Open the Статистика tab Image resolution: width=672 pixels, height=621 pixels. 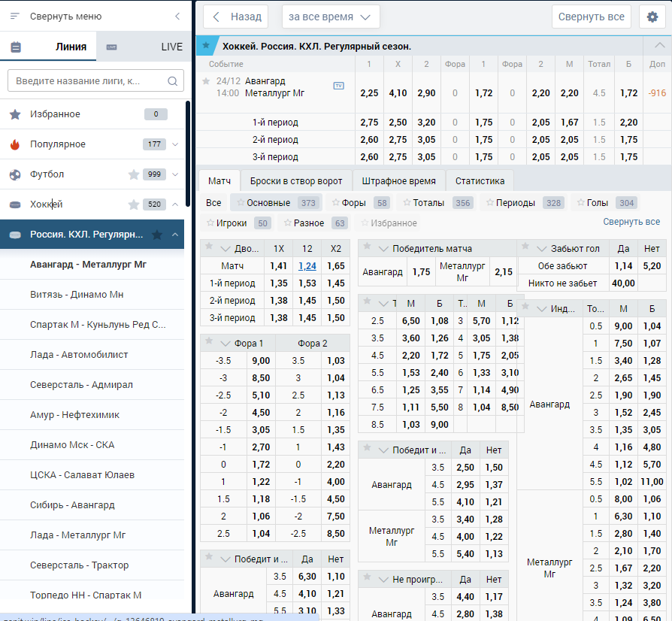point(480,181)
